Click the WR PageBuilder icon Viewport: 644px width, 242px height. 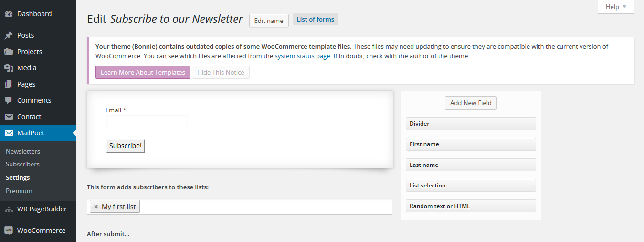[9, 209]
